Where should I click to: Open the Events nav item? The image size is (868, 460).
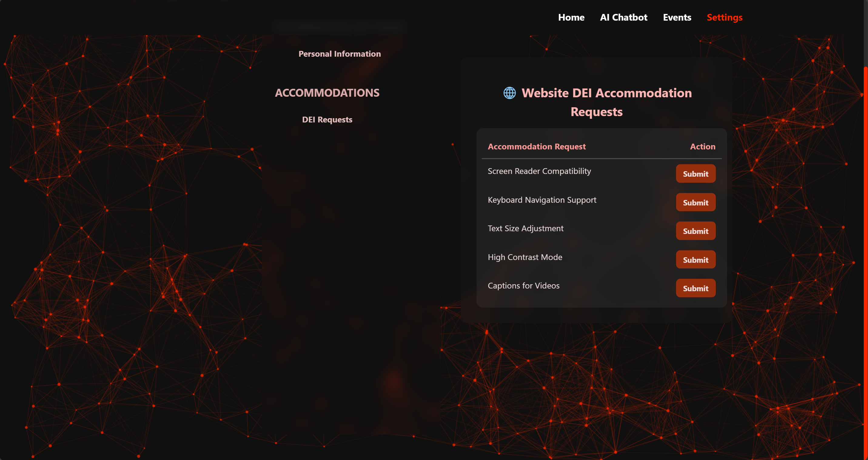[x=677, y=18]
